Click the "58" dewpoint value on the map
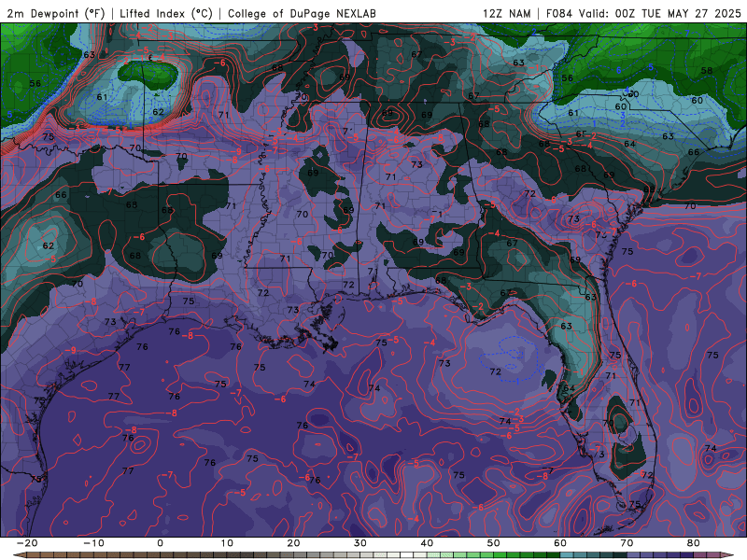This screenshot has width=747, height=560. (707, 71)
